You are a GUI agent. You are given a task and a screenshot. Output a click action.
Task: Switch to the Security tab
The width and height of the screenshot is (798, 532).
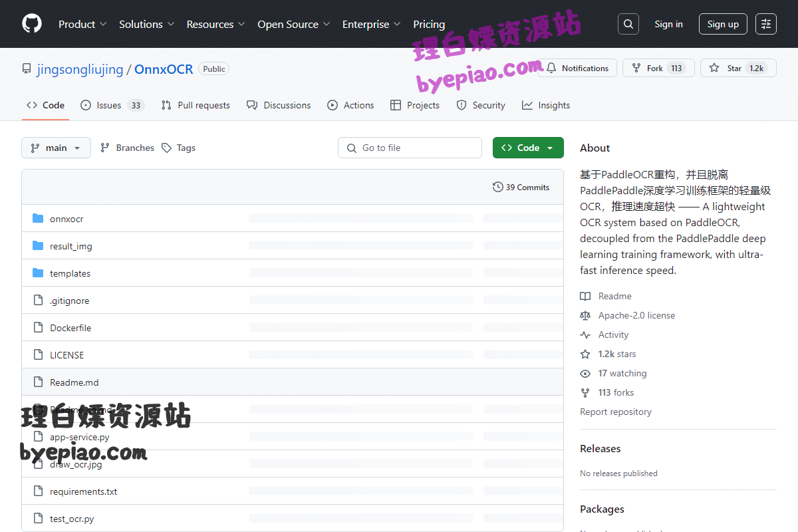click(x=481, y=105)
